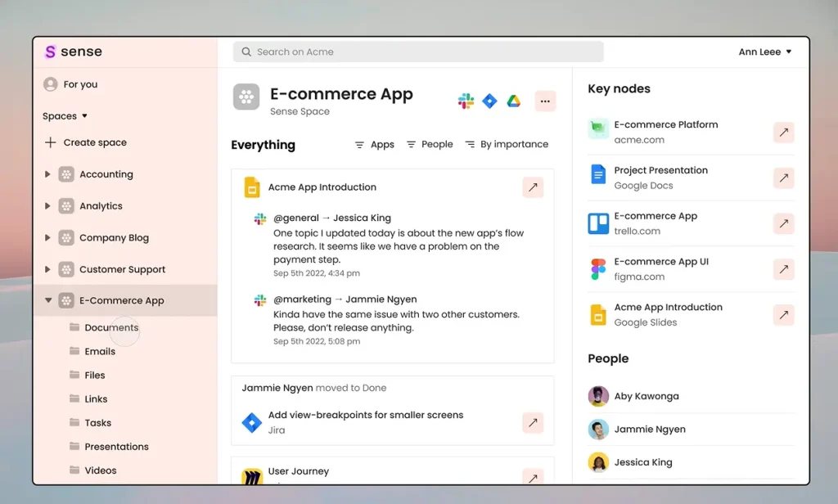Click the Miro icon on User Journey card
This screenshot has height=504, width=838.
tap(252, 476)
